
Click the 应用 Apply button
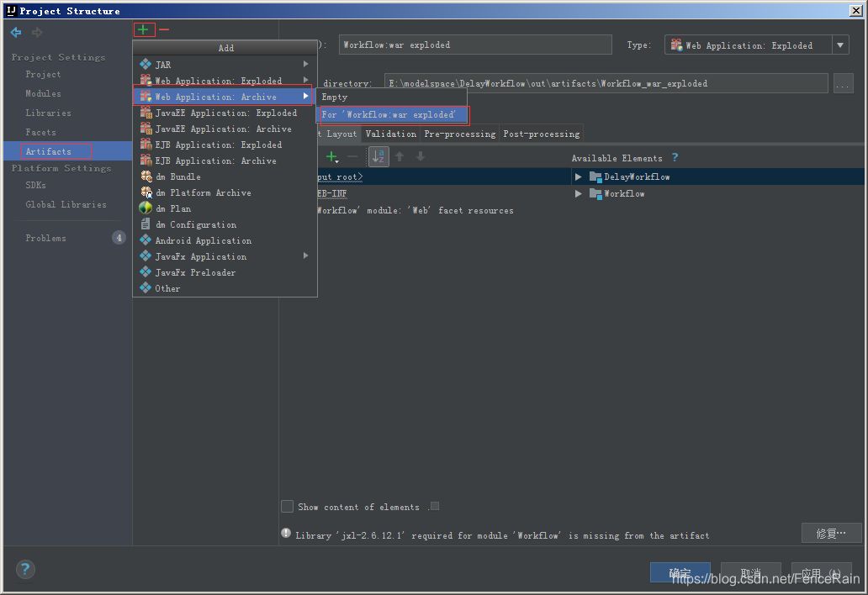(x=822, y=573)
